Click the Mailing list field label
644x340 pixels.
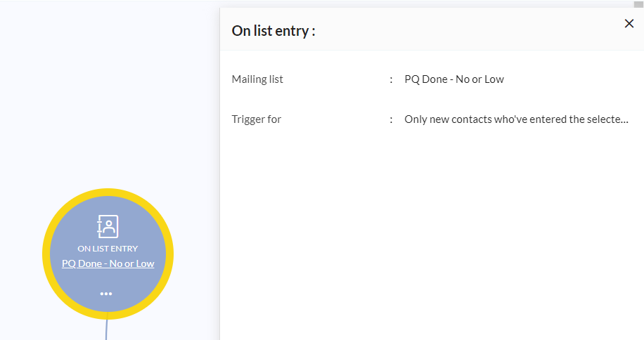257,79
